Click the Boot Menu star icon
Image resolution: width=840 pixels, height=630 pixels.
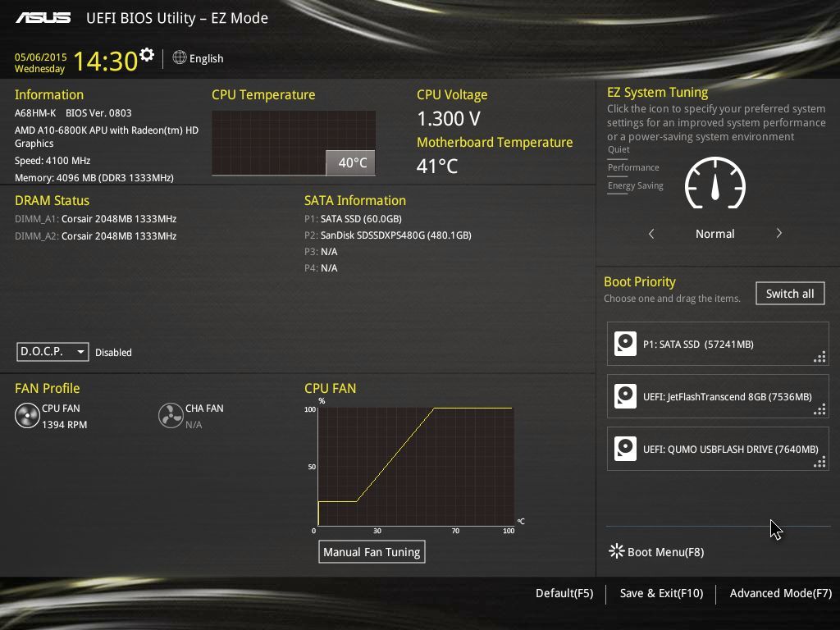(x=616, y=551)
